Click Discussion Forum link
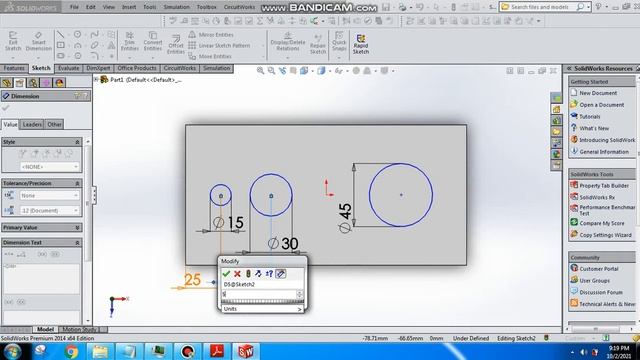640x360 pixels. coord(601,292)
